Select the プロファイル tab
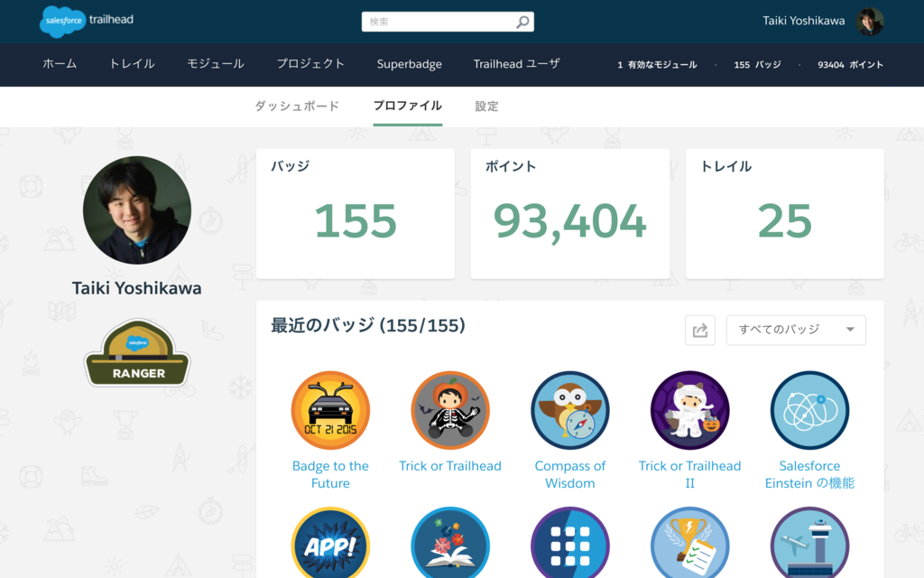 coord(408,107)
